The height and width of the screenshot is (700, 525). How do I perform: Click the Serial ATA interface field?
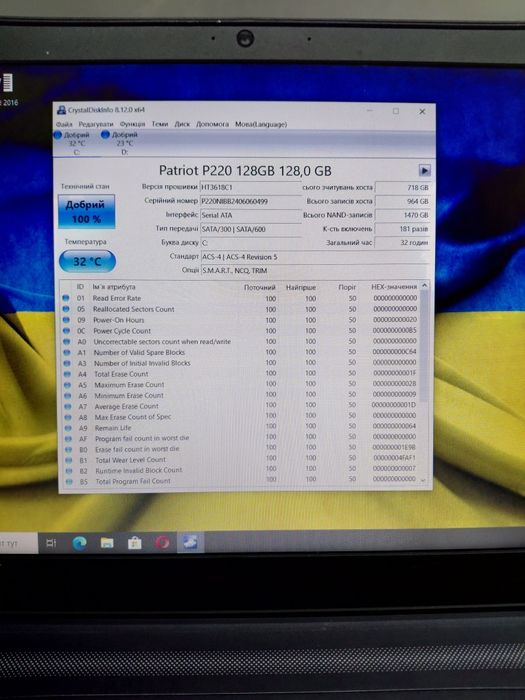pos(250,215)
